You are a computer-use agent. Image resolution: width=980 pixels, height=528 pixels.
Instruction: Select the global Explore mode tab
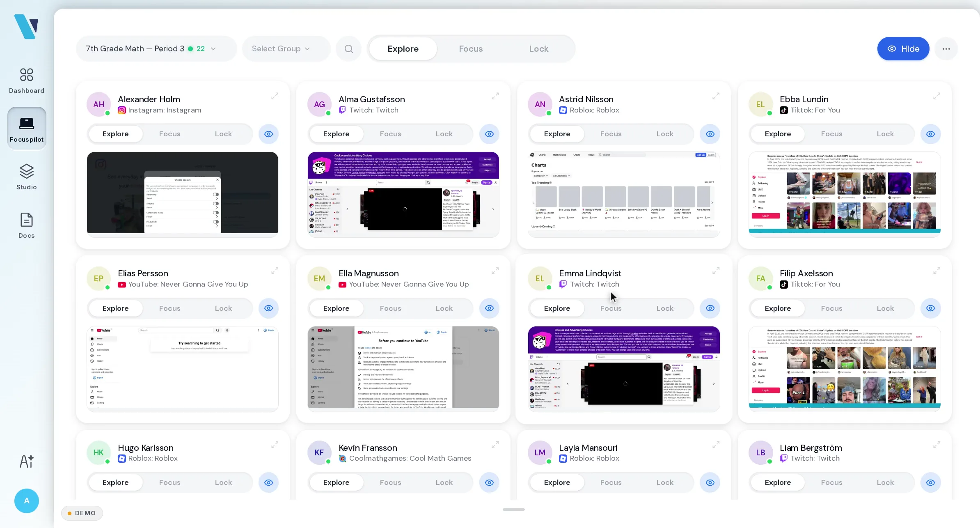[x=403, y=49]
